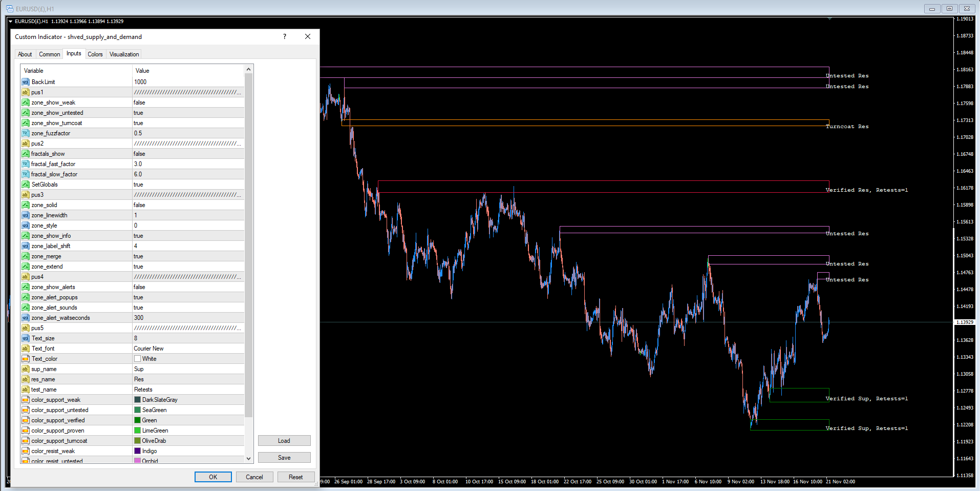Select the White Text_color swatch

(x=137, y=359)
